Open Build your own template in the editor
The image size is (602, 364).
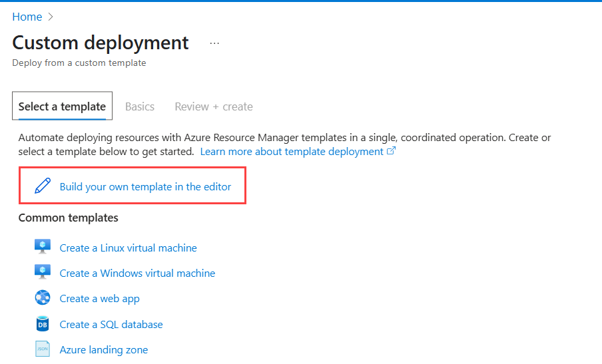click(145, 187)
